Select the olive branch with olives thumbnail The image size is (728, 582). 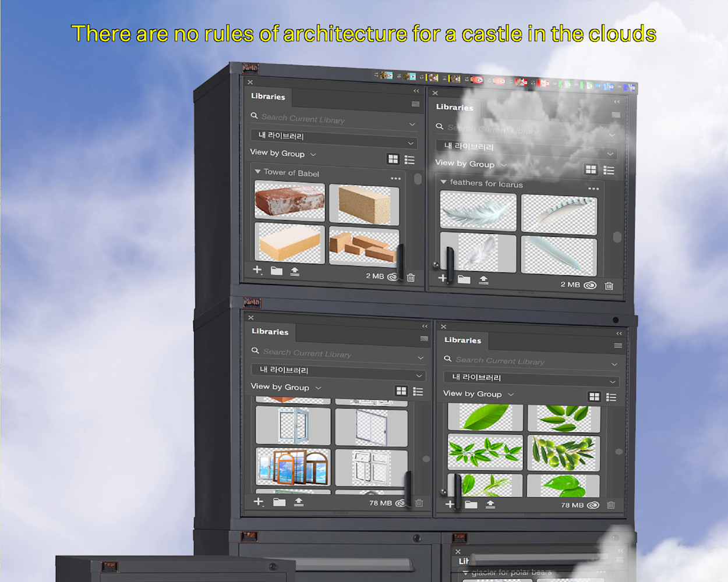point(563,452)
